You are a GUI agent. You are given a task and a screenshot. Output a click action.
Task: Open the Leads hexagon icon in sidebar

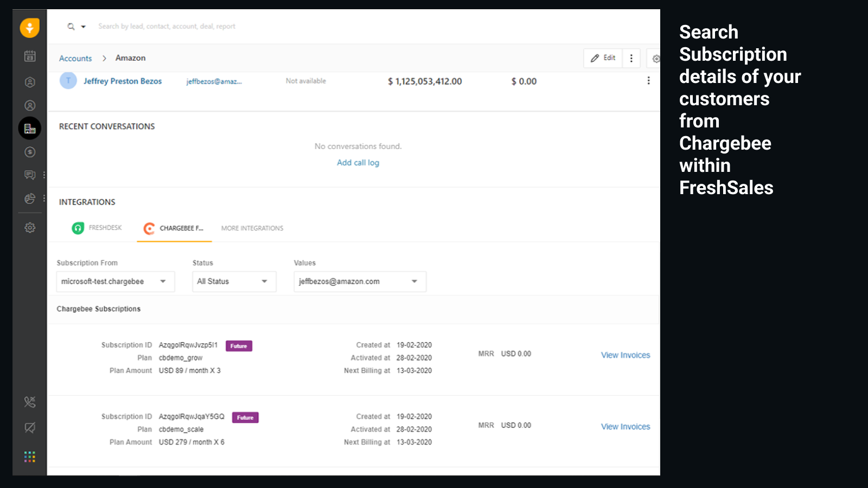(30, 82)
